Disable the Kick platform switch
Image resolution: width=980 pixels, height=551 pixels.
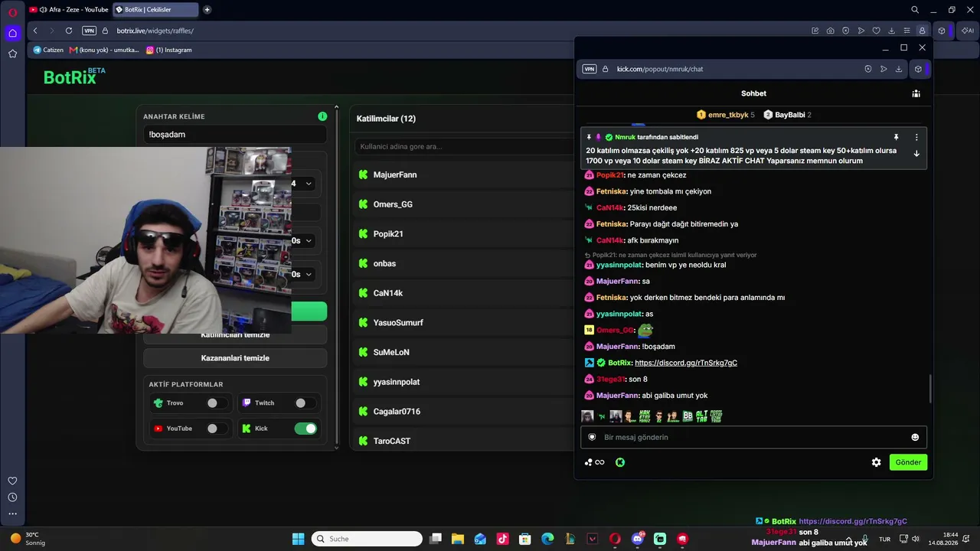305,429
